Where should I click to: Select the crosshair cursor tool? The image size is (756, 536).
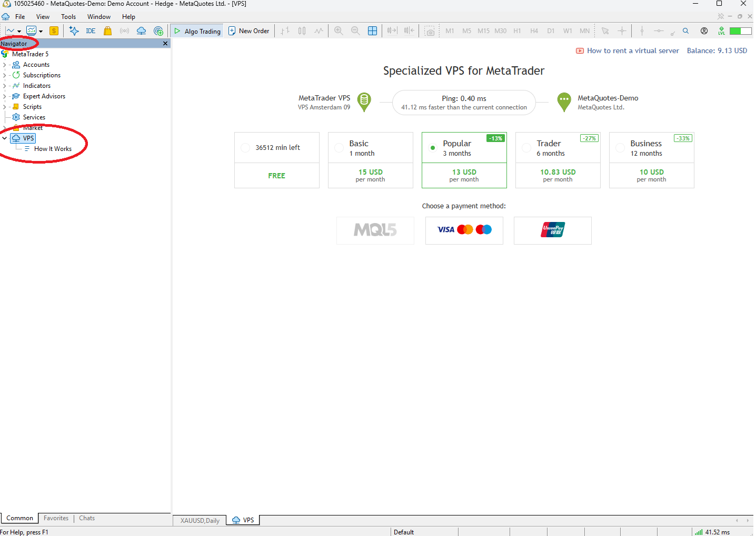pos(622,31)
